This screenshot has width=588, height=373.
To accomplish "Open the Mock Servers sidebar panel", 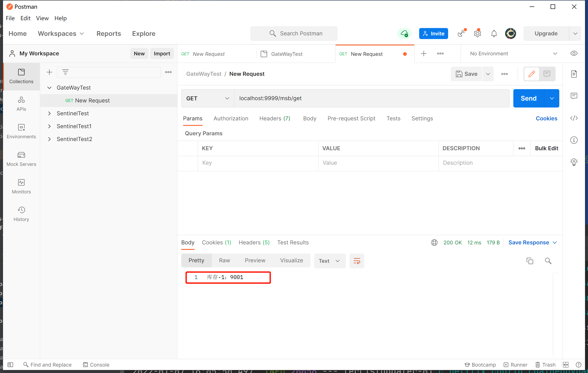I will tap(21, 159).
